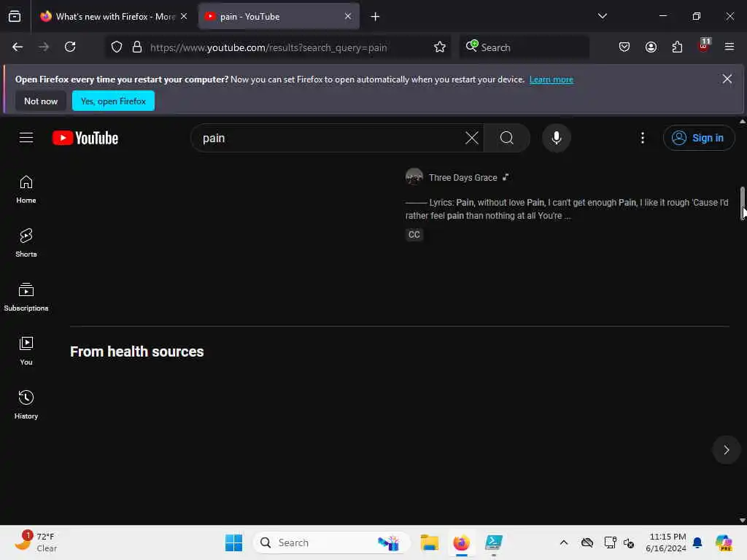747x560 pixels.
Task: Open YouTube settings three-dot menu
Action: point(643,138)
